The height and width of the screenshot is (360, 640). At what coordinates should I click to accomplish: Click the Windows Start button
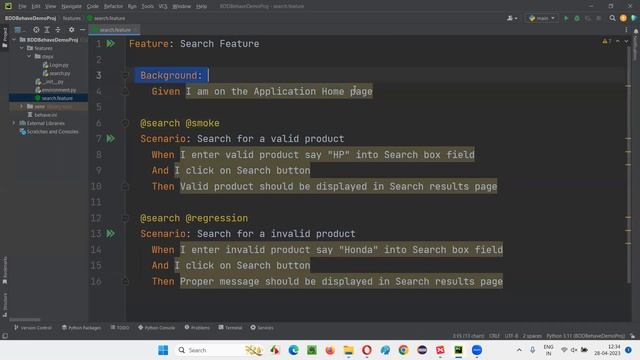[x=163, y=350]
